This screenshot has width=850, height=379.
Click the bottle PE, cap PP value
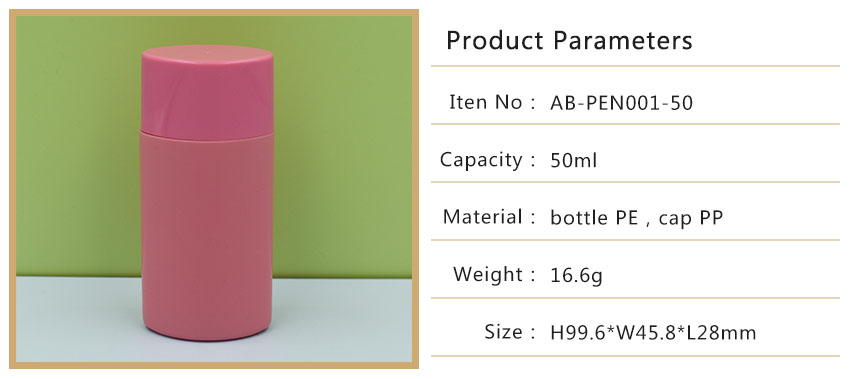(636, 218)
